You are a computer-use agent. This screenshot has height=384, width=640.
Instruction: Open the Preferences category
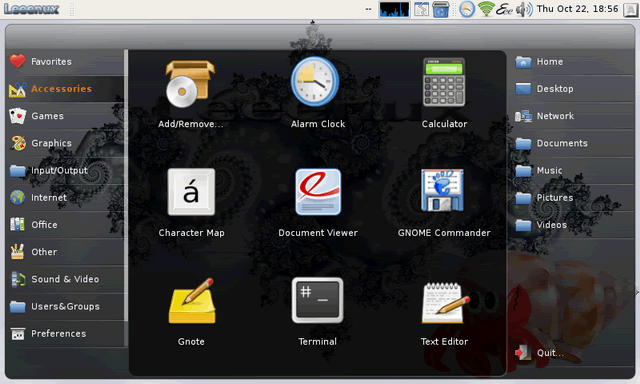coord(65,334)
